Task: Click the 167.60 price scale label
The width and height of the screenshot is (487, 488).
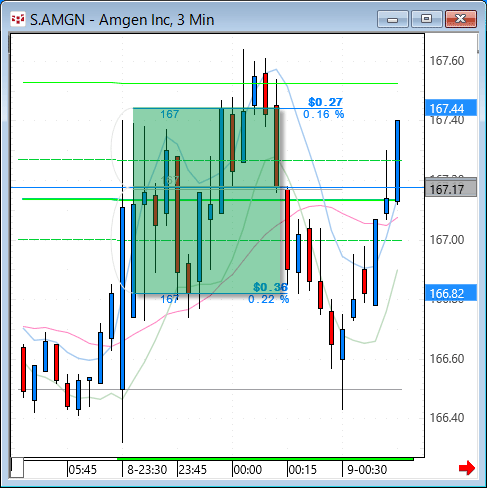Action: 447,61
